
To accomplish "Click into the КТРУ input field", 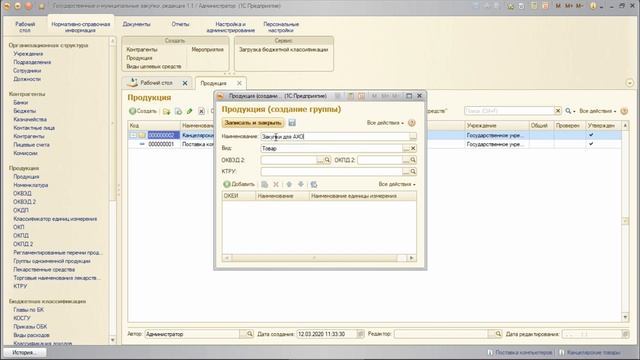I will 331,172.
